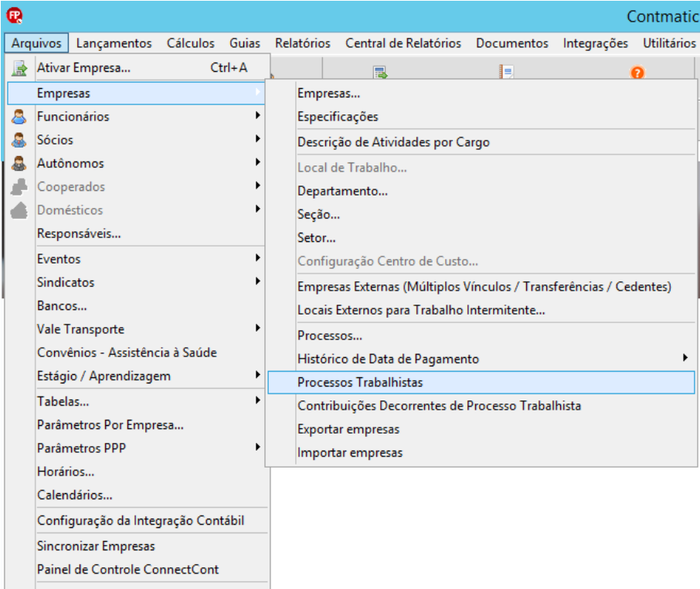The width and height of the screenshot is (700, 589).
Task: Click the Sócios person icon
Action: 19,140
